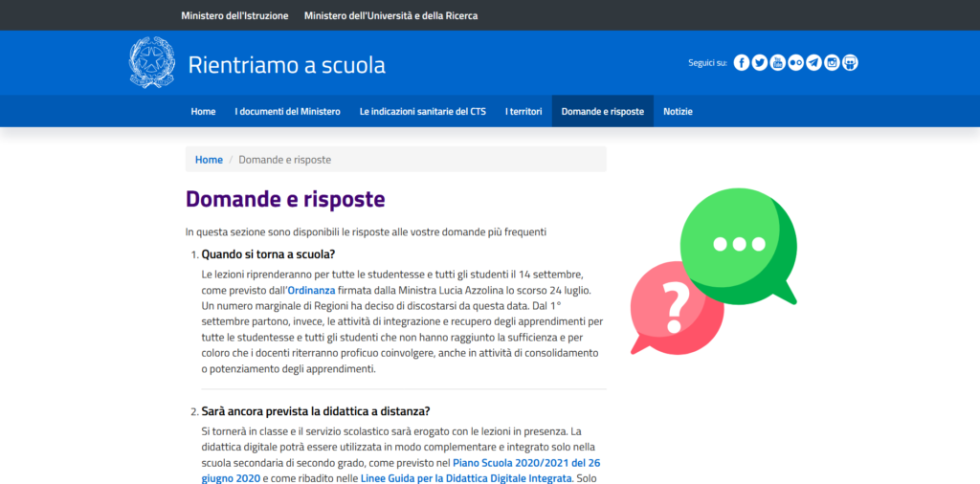This screenshot has width=980, height=484.
Task: Click the Domande e risposte page heading
Action: coord(285,199)
